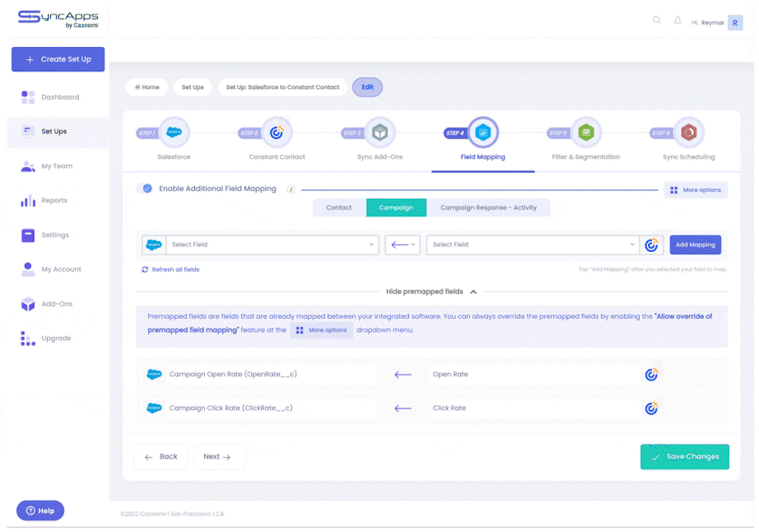The width and height of the screenshot is (759, 532).
Task: Click the Constant Contact icon beside Add Mapping
Action: 651,245
